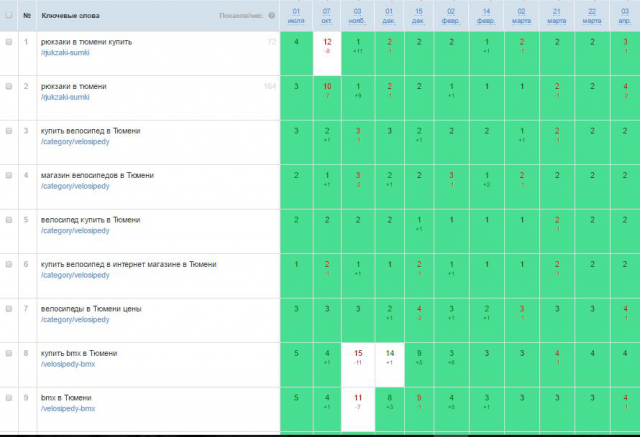
Task: Select keyword купить bmx в Тюмени
Action: [79, 353]
